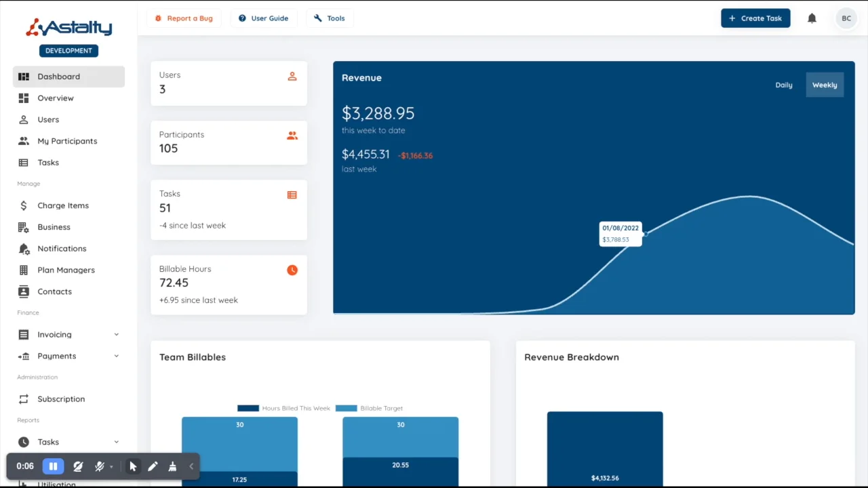Click the Dashboard grid icon in sidebar
This screenshot has width=868, height=488.
coord(24,77)
